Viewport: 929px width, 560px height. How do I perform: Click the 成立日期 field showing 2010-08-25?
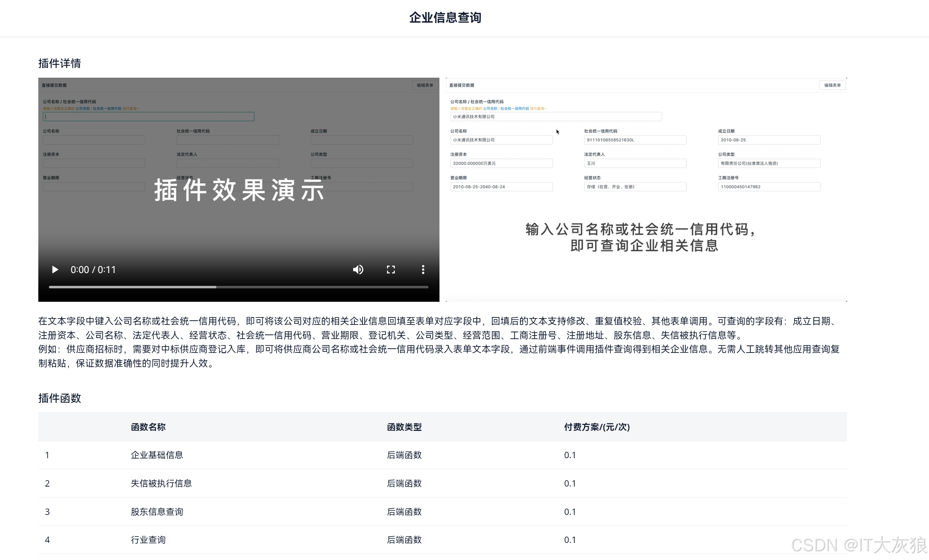pos(769,140)
